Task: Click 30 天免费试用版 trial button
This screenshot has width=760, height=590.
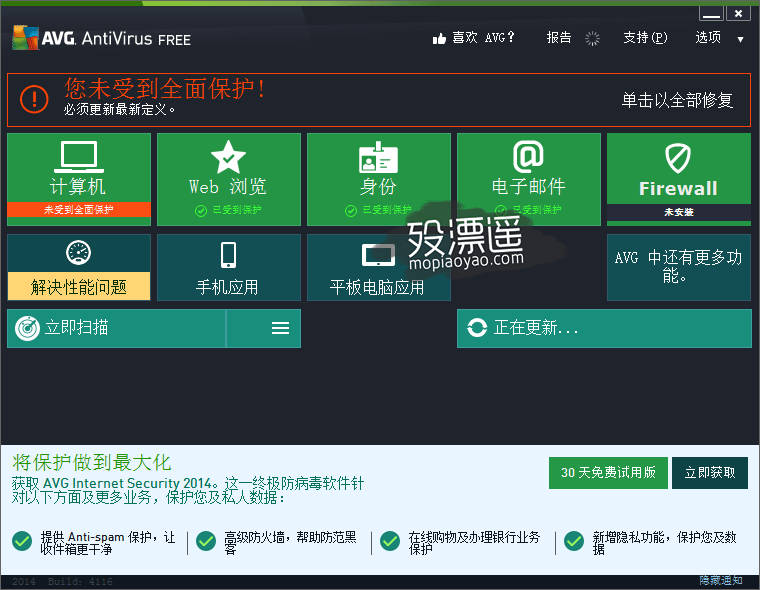Action: pyautogui.click(x=608, y=473)
